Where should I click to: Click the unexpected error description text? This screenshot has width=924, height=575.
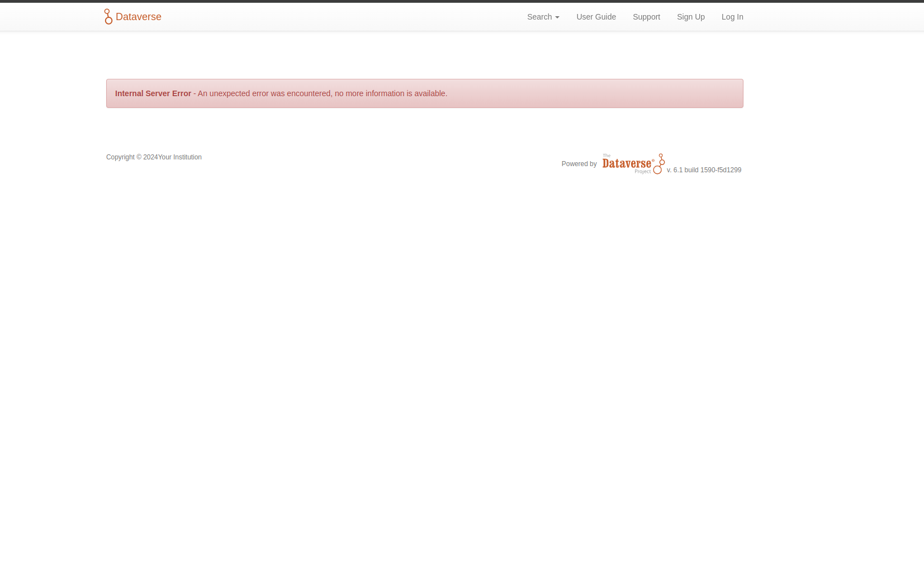coord(323,93)
